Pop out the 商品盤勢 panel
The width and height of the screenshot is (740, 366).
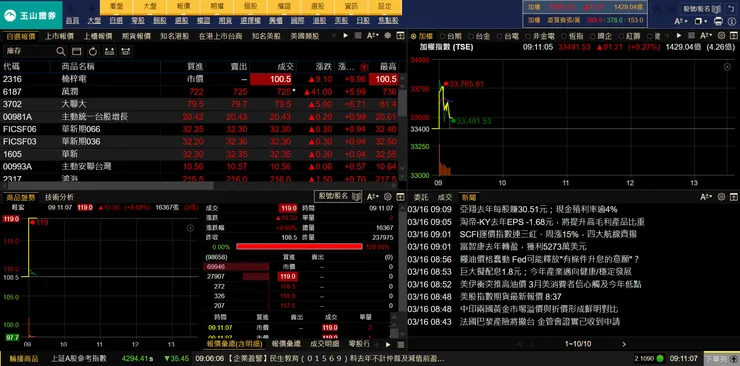[400, 197]
